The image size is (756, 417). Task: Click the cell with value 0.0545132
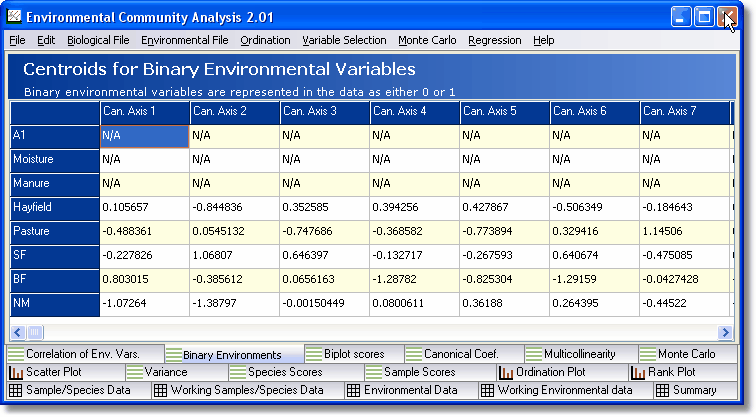point(235,232)
